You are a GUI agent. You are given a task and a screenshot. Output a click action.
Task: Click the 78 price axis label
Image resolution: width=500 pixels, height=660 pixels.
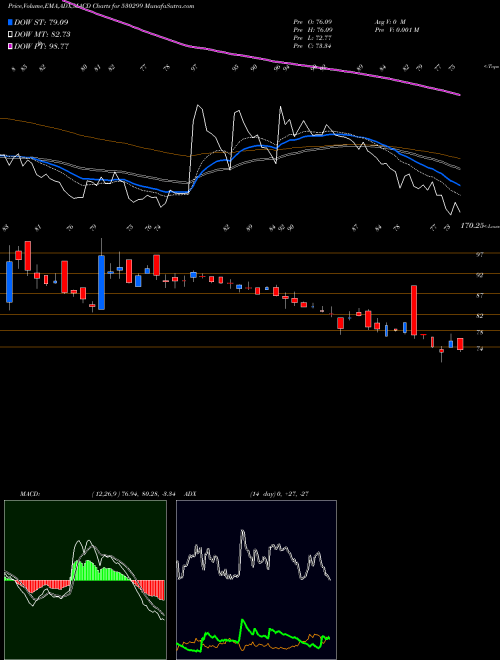tap(479, 332)
